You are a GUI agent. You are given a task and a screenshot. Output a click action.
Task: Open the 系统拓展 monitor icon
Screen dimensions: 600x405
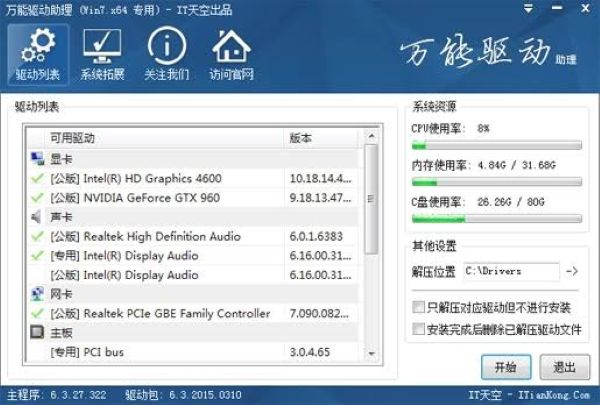[102, 54]
